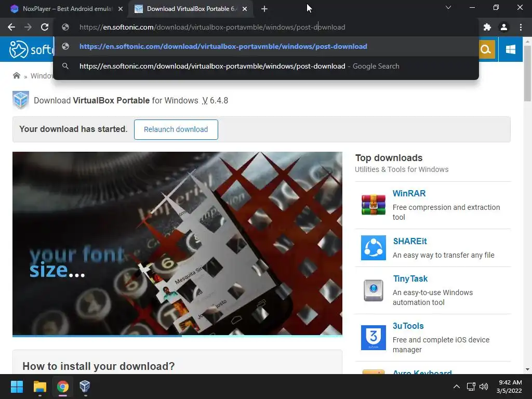Image resolution: width=532 pixels, height=399 pixels.
Task: Click the Softonic logo
Action: (x=31, y=49)
